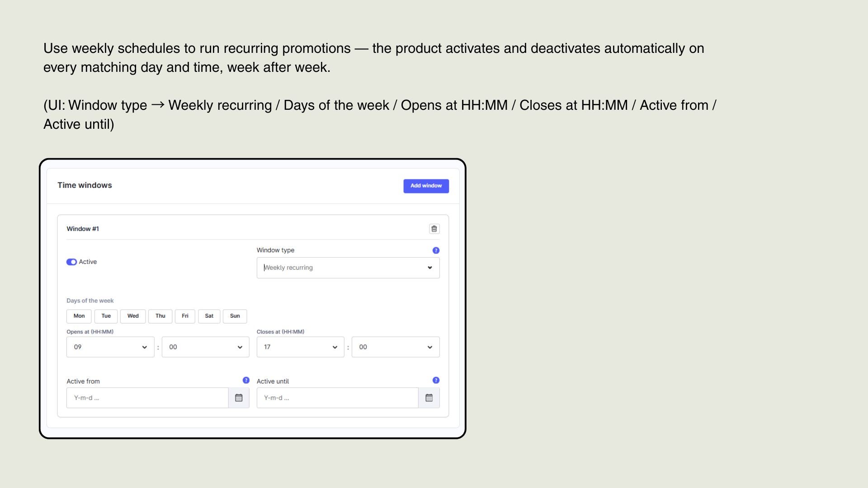Screen dimensions: 868x488
Task: Click the Window type label
Action: click(275, 250)
